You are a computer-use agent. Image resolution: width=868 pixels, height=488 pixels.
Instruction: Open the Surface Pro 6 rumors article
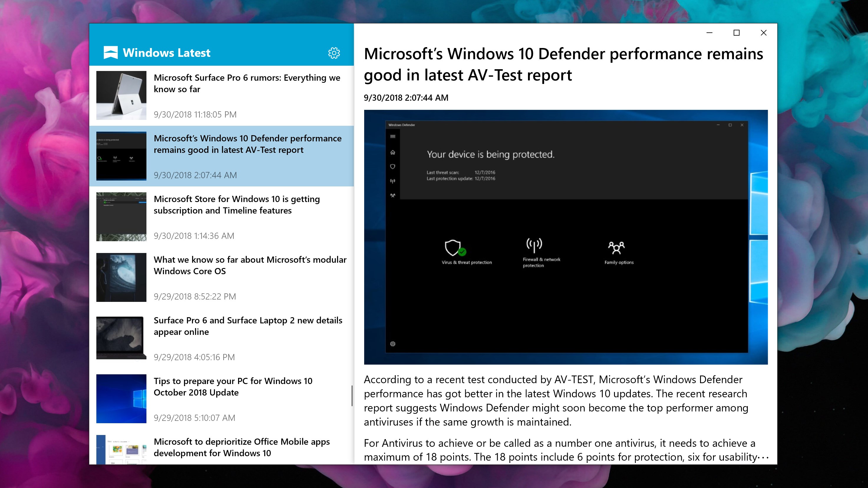247,84
